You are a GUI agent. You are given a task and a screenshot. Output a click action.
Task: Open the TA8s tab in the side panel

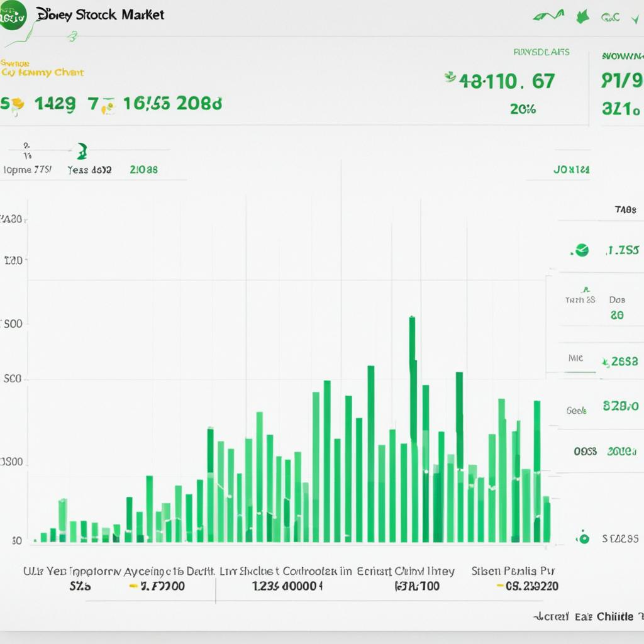coord(625,210)
